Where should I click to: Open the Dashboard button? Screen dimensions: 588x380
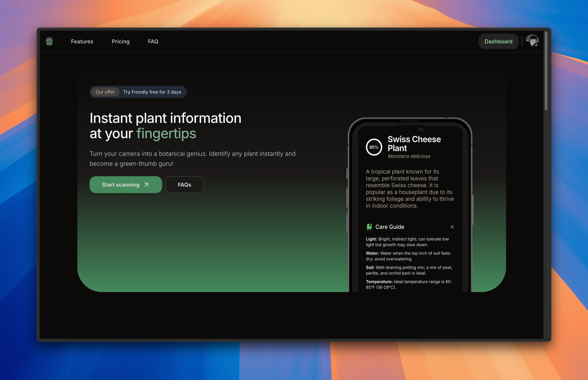[x=498, y=41]
